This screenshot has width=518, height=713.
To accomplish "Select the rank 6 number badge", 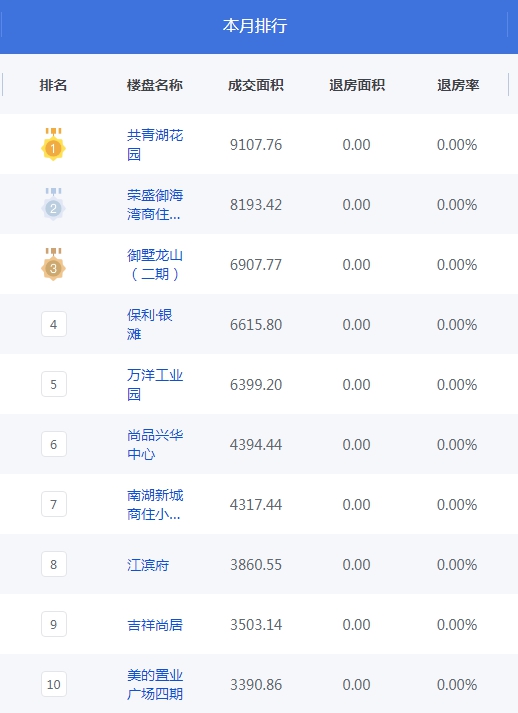I will pos(54,444).
